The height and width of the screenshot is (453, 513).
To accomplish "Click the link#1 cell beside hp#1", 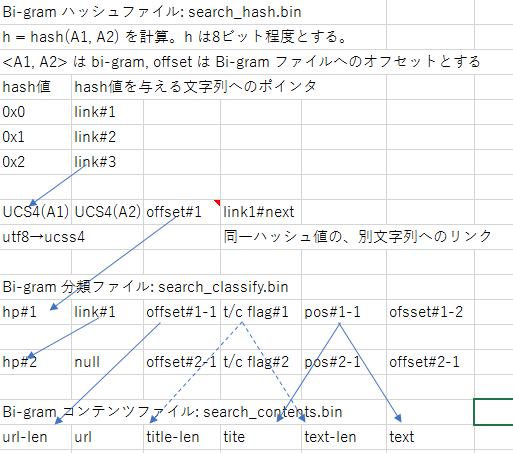I will coord(107,312).
